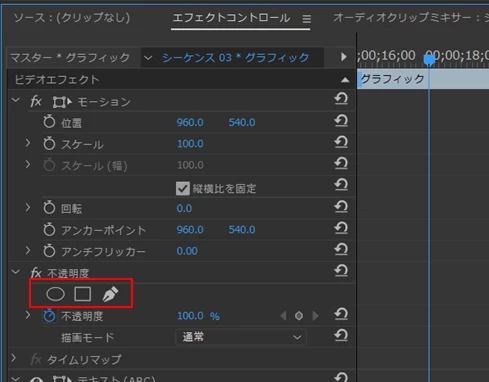489x382 pixels.
Task: Toggle animation stopwatch for スケール
Action: point(49,143)
